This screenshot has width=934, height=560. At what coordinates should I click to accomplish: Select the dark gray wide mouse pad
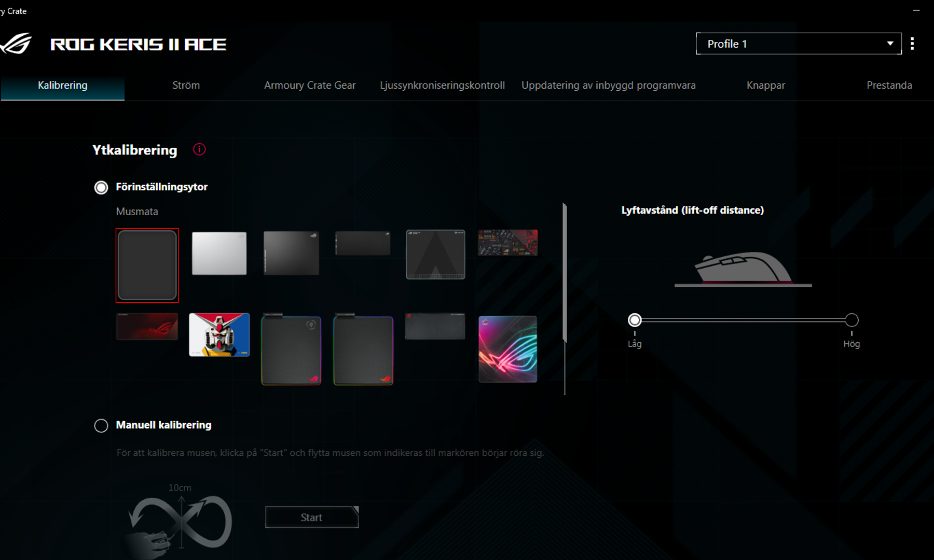point(435,327)
